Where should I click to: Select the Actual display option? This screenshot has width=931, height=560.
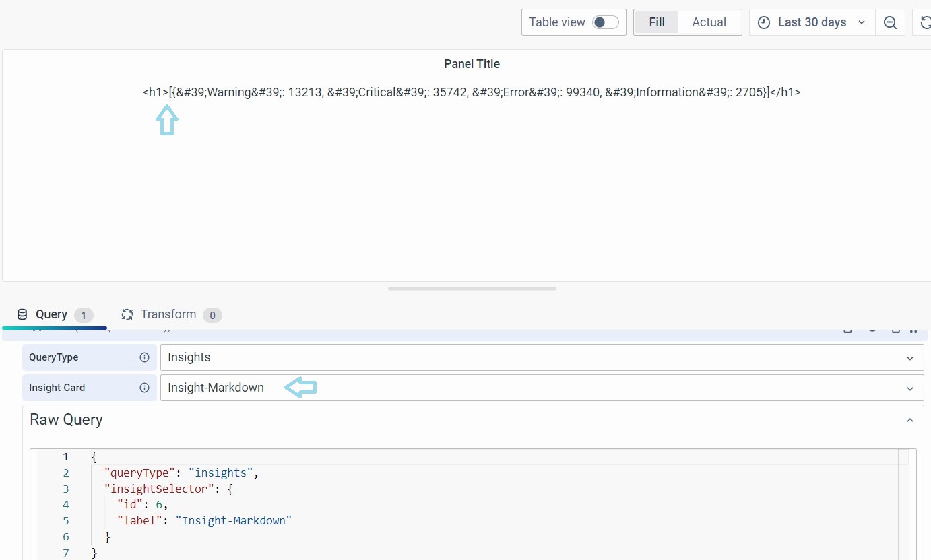(x=709, y=22)
